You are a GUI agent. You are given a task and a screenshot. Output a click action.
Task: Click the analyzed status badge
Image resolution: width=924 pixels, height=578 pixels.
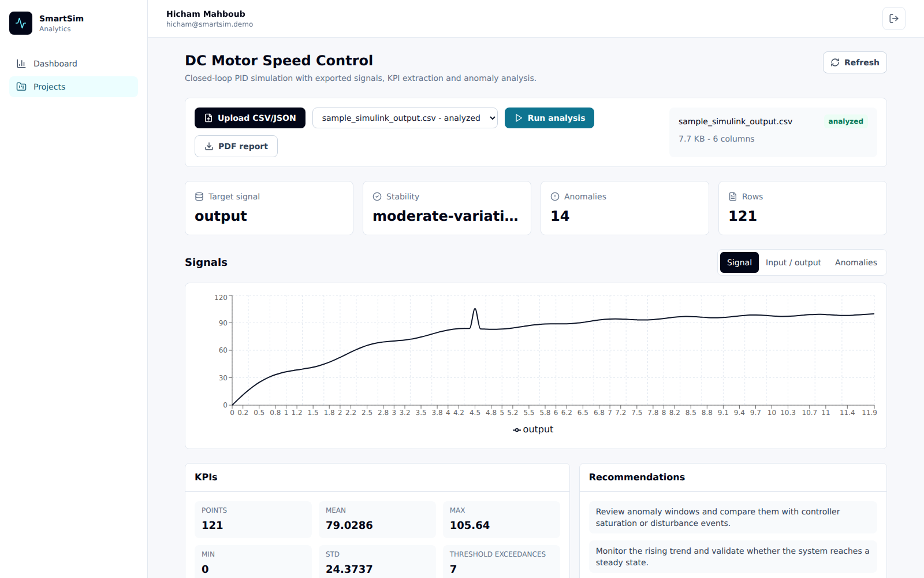click(845, 121)
